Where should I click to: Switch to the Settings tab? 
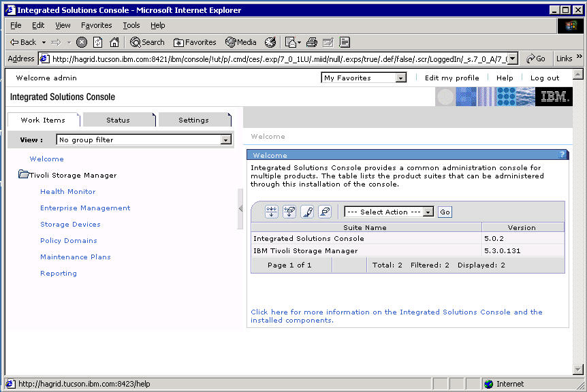pyautogui.click(x=193, y=120)
